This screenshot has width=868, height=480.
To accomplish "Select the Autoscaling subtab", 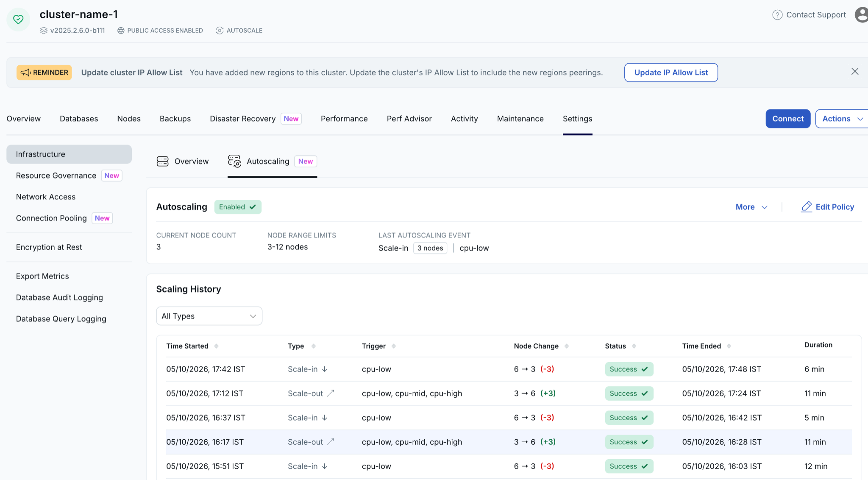I will 273,161.
